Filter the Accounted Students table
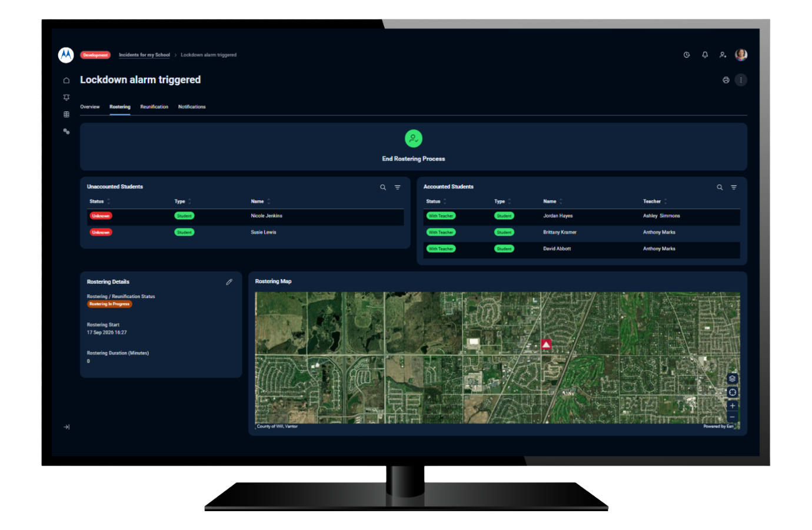The height and width of the screenshot is (530, 812). click(734, 187)
